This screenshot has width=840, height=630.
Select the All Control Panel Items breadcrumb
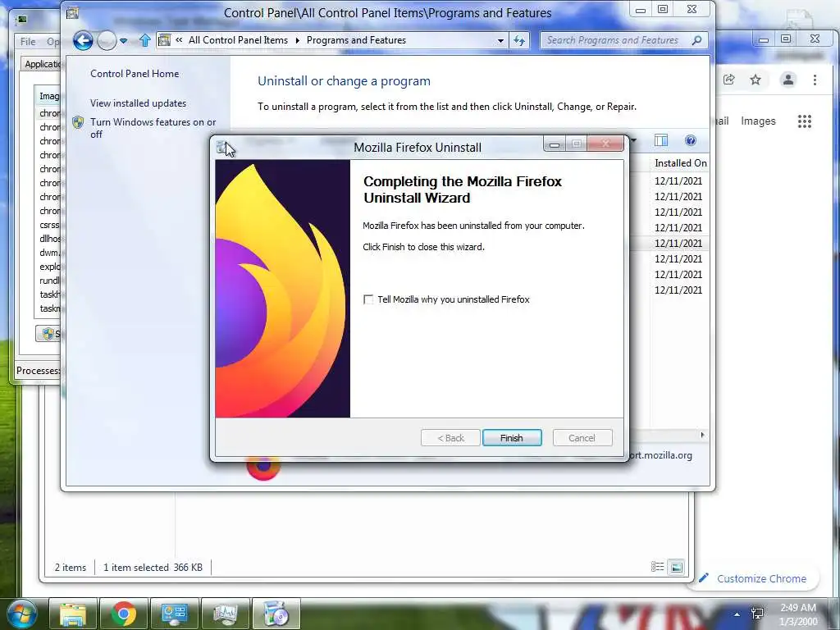(x=238, y=40)
